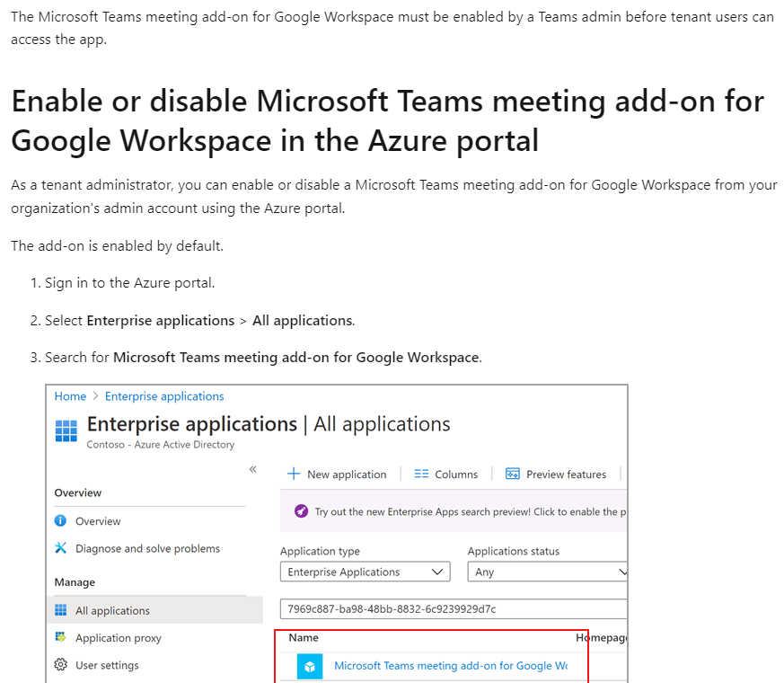Open User settings menu item
This screenshot has height=683, width=784.
click(107, 665)
